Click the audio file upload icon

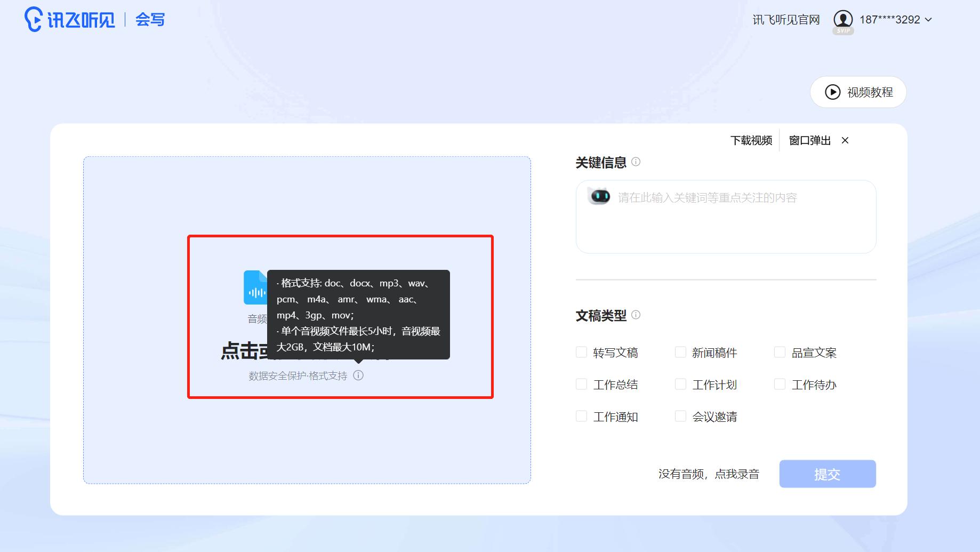(256, 288)
